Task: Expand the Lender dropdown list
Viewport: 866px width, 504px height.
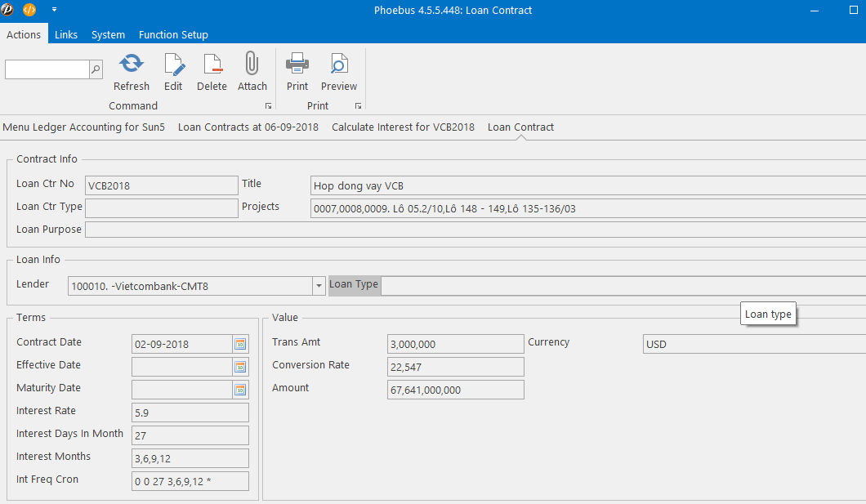Action: tap(319, 286)
